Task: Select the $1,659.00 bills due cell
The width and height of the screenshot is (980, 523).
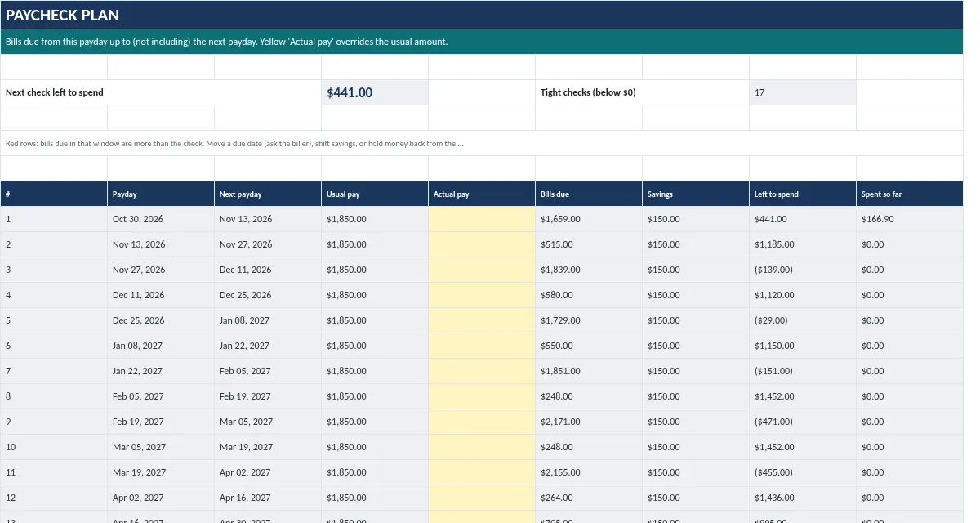Action: click(x=589, y=219)
